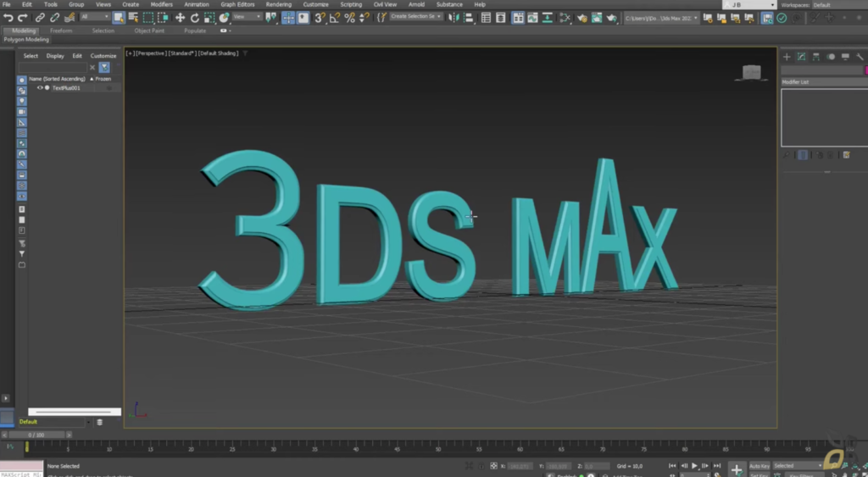Viewport: 868px width, 477px height.
Task: Click the [Perspective] viewport label
Action: tap(151, 53)
